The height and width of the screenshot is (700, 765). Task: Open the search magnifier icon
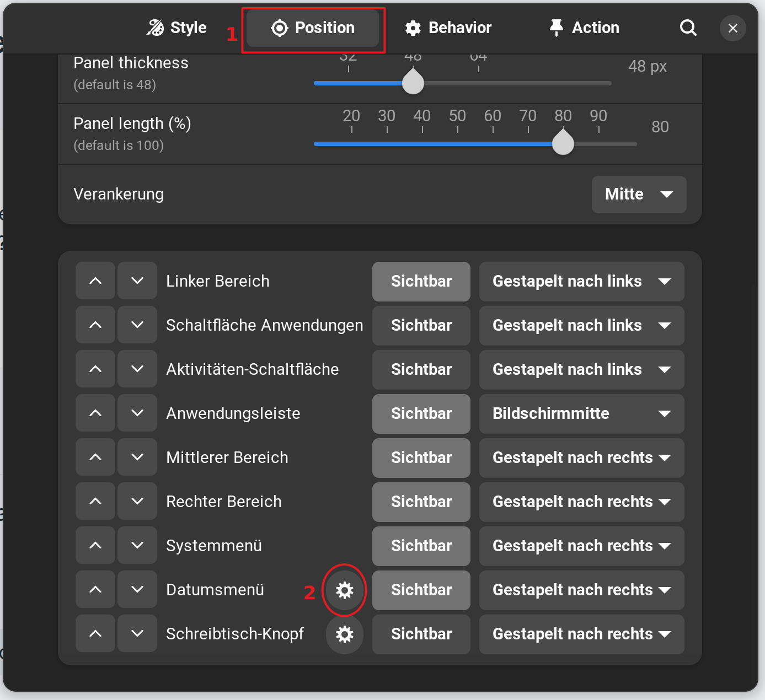click(x=688, y=28)
